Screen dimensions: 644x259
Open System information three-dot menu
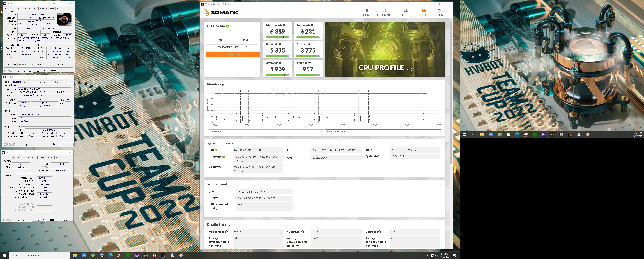(x=441, y=143)
